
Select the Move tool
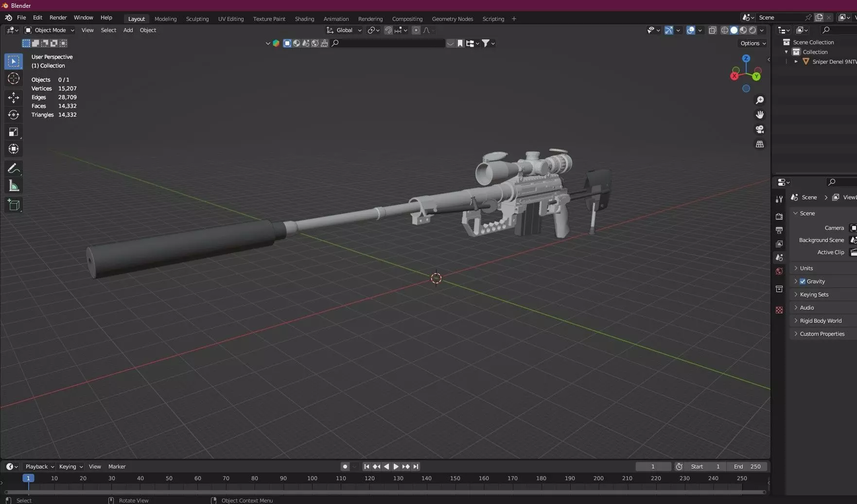click(14, 98)
